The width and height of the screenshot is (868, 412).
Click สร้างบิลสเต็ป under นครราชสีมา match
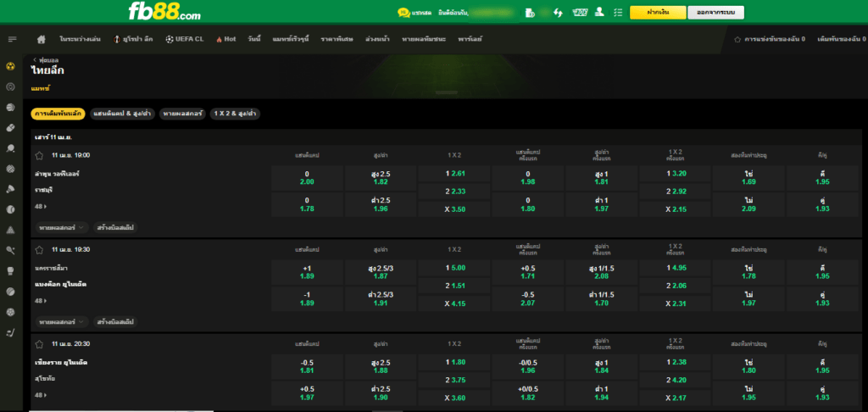115,321
